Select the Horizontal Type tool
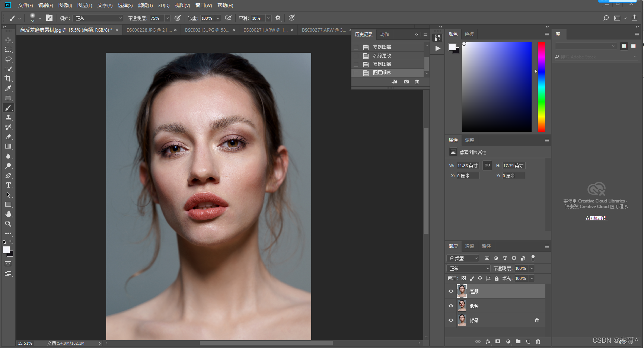This screenshot has height=348, width=644. coord(8,185)
